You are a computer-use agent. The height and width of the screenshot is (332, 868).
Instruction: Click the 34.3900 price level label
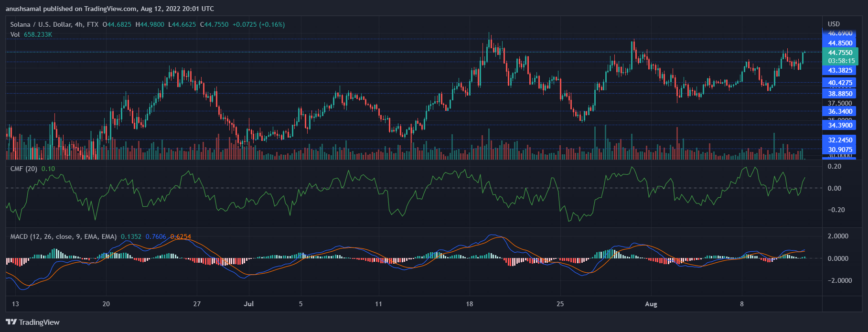(x=840, y=125)
